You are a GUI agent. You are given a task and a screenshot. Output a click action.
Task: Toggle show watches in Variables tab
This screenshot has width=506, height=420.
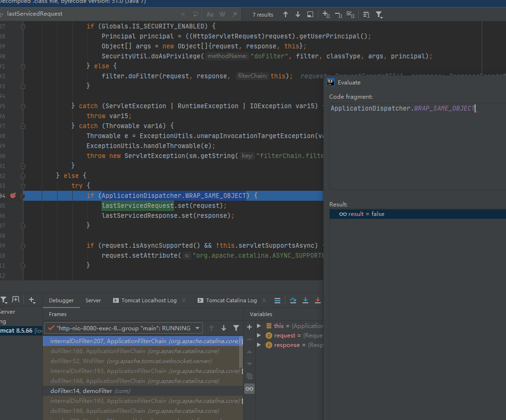pyautogui.click(x=249, y=389)
